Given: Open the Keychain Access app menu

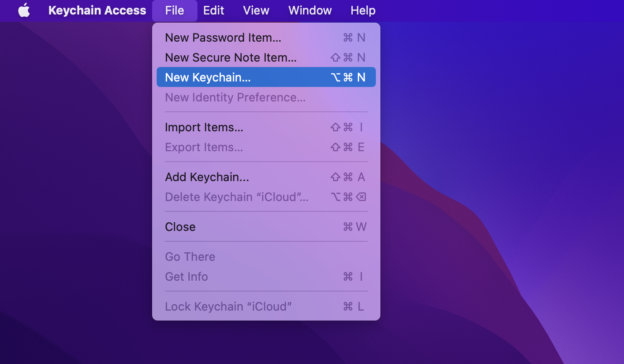Looking at the screenshot, I should 97,10.
